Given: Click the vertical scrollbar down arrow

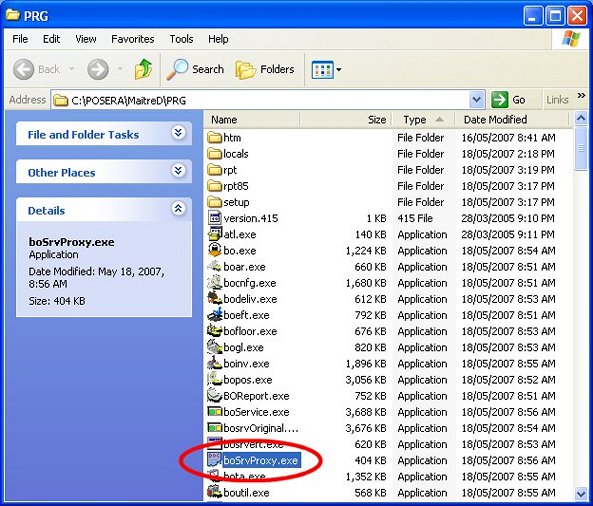Looking at the screenshot, I should (x=581, y=493).
